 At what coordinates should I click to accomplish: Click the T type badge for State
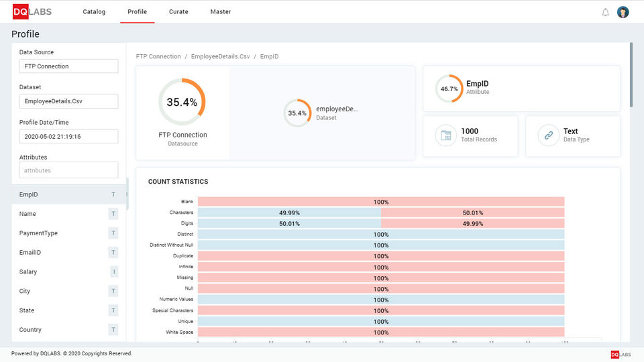pos(113,310)
